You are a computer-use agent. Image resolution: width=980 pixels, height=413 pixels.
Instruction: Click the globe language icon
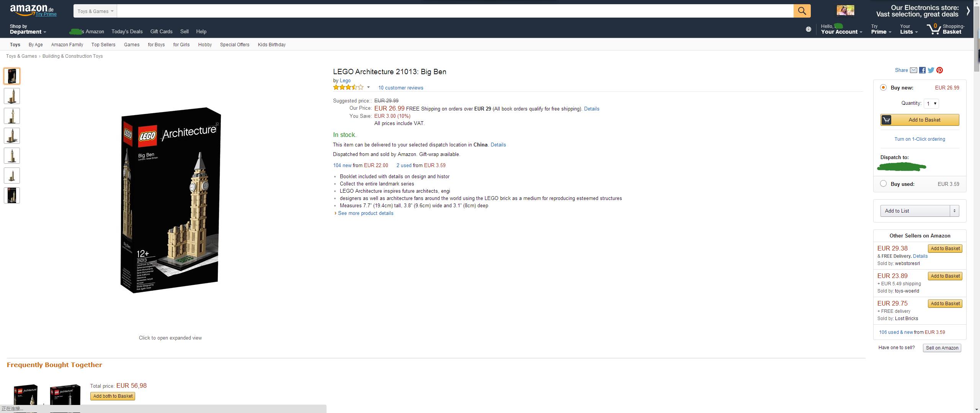pos(808,29)
